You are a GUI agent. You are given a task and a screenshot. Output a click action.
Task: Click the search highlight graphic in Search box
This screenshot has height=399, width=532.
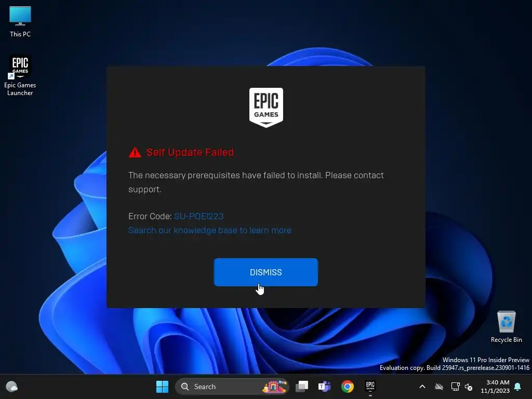pyautogui.click(x=275, y=387)
